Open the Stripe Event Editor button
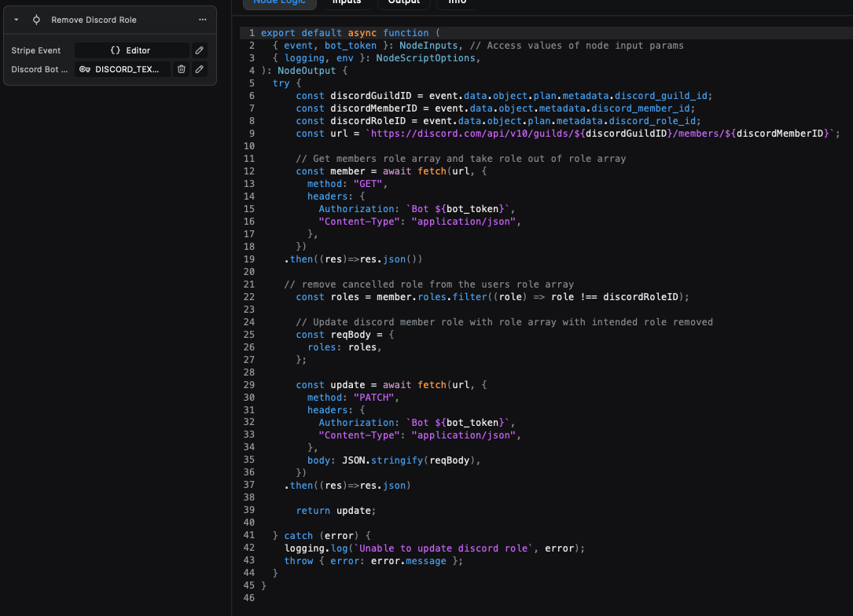853x616 pixels. [130, 49]
